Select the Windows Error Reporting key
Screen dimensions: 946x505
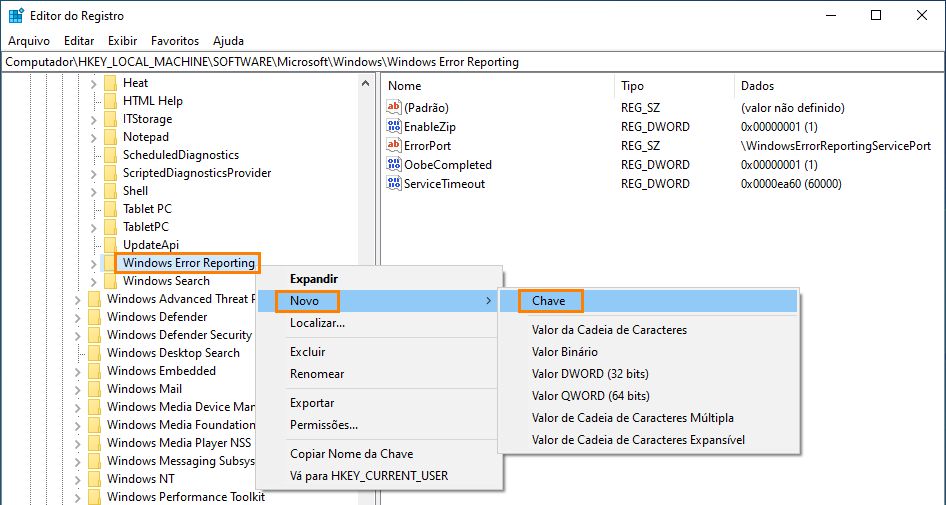[x=188, y=263]
